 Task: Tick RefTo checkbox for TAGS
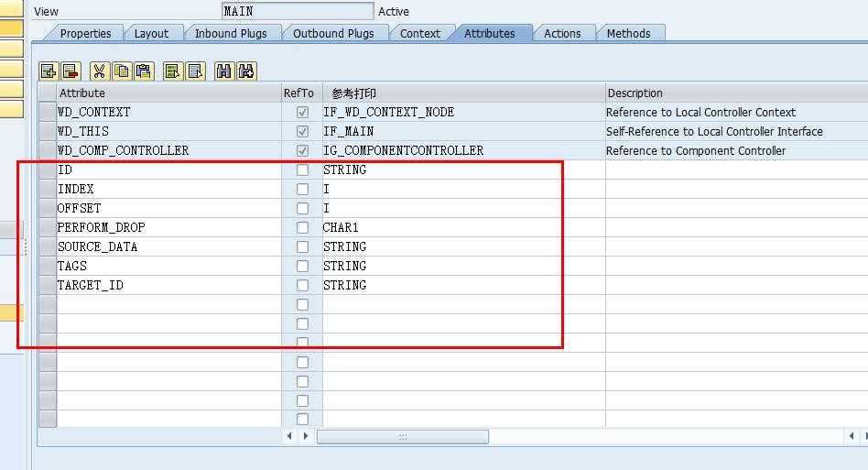pyautogui.click(x=302, y=267)
